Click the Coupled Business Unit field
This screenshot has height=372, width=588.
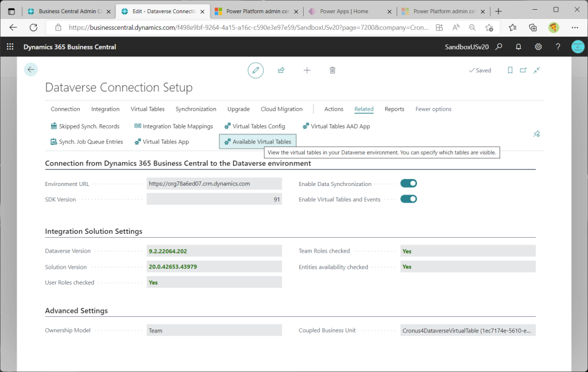tap(467, 330)
